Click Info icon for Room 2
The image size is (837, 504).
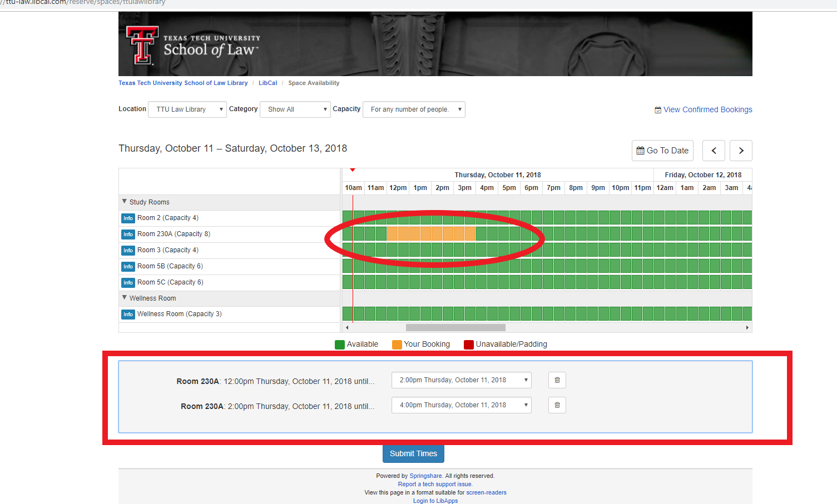coord(128,218)
